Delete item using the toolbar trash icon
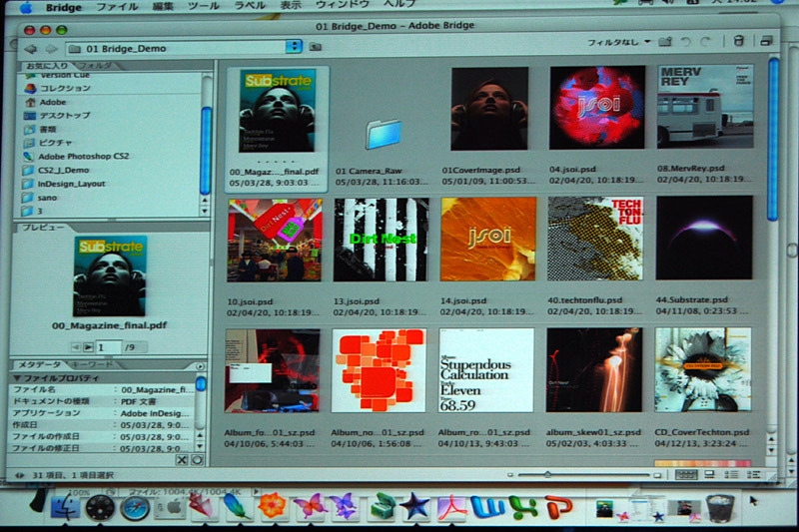799x532 pixels. (x=738, y=41)
